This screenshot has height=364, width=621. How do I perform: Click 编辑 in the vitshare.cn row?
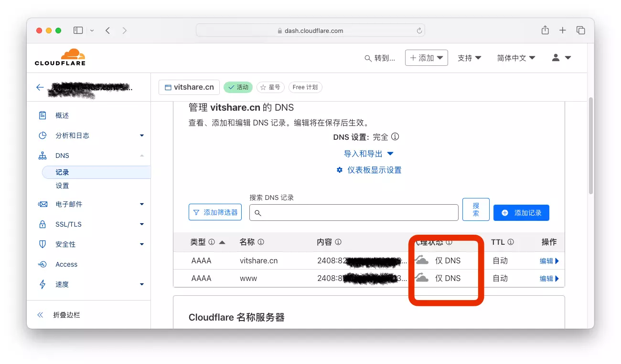549,261
